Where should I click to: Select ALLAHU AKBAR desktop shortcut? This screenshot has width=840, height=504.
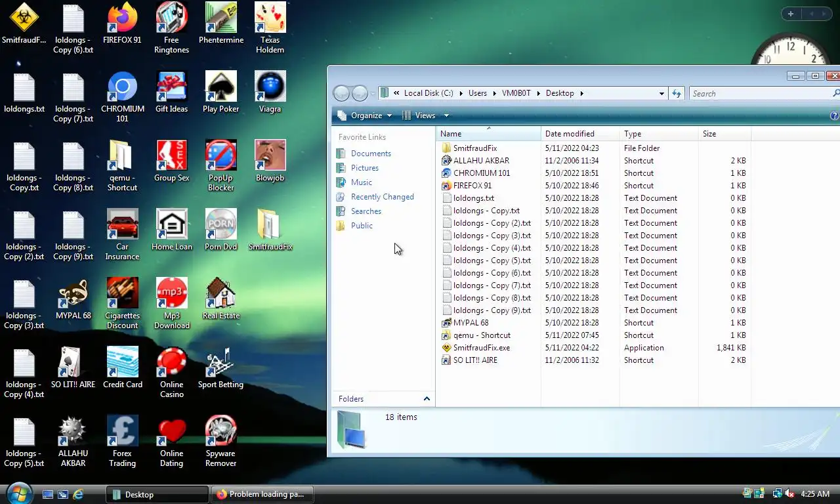[73, 442]
